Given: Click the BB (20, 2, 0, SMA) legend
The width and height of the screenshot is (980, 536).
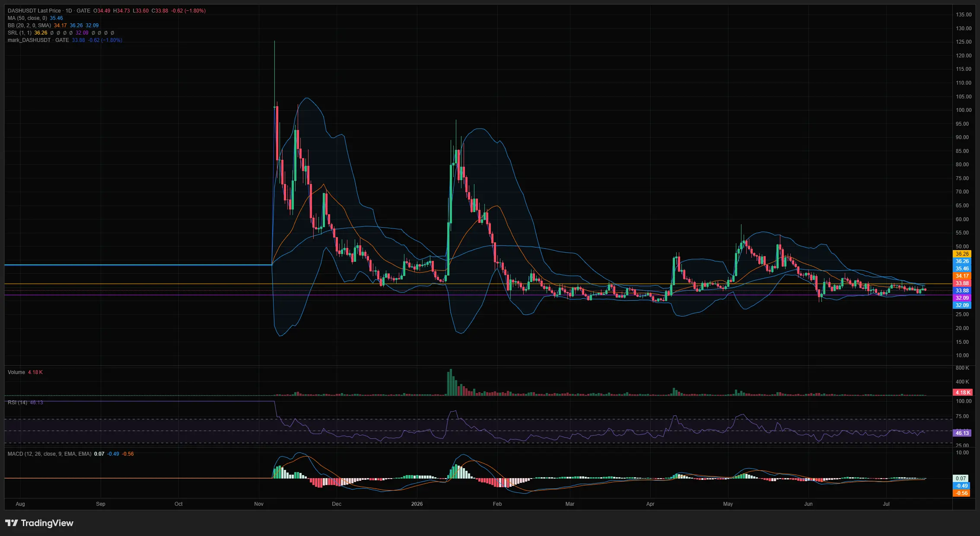Looking at the screenshot, I should pyautogui.click(x=29, y=25).
